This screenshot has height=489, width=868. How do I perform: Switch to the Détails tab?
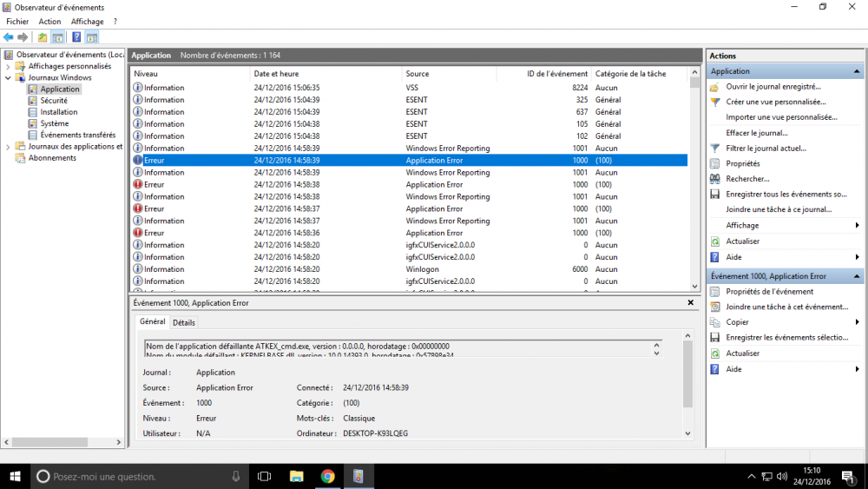(x=183, y=323)
